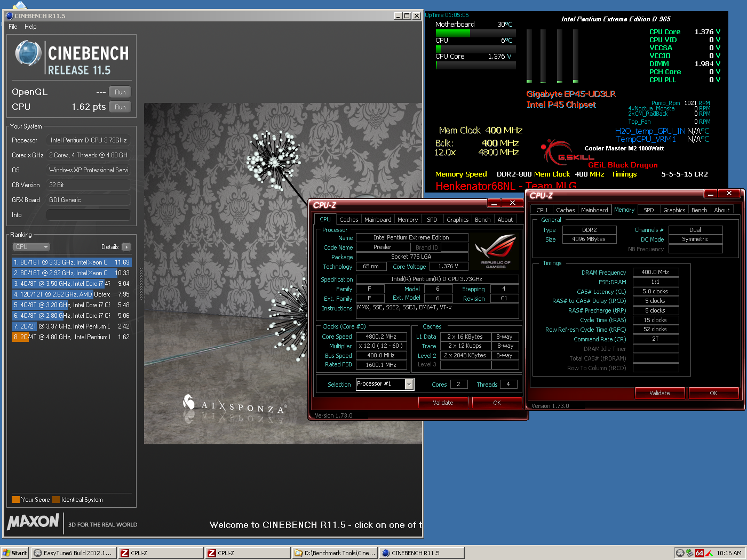Viewport: 747px width, 560px height.
Task: Click the ROG Republic of Gamers logo
Action: point(496,251)
